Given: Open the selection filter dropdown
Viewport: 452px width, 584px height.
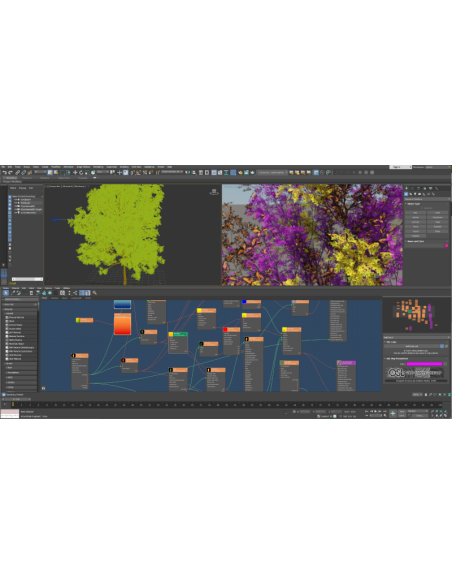Looking at the screenshot, I should (40, 172).
